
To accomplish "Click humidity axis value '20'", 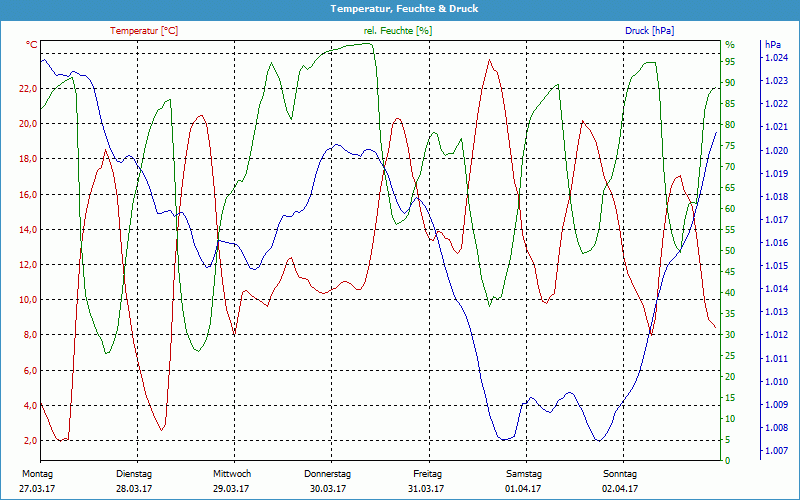I will click(x=730, y=377).
